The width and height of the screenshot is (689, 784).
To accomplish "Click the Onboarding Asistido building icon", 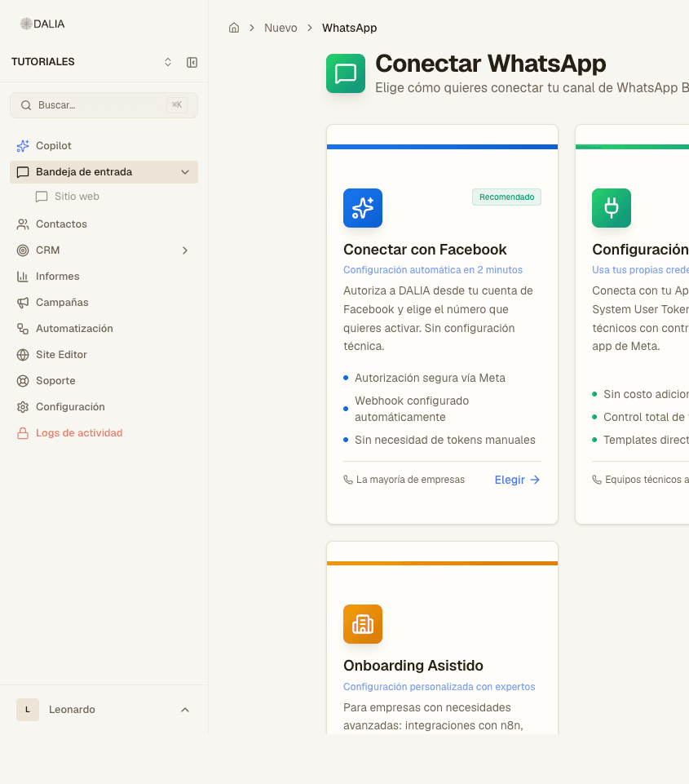I will pyautogui.click(x=363, y=624).
